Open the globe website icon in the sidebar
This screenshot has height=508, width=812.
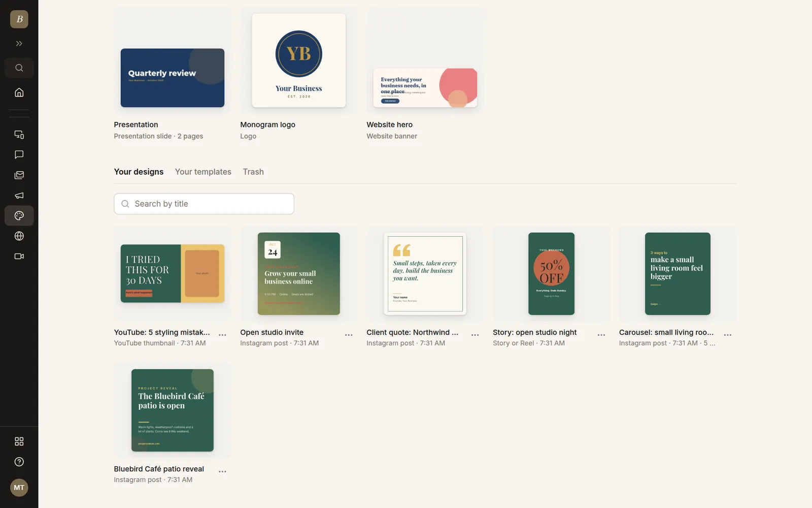(19, 236)
